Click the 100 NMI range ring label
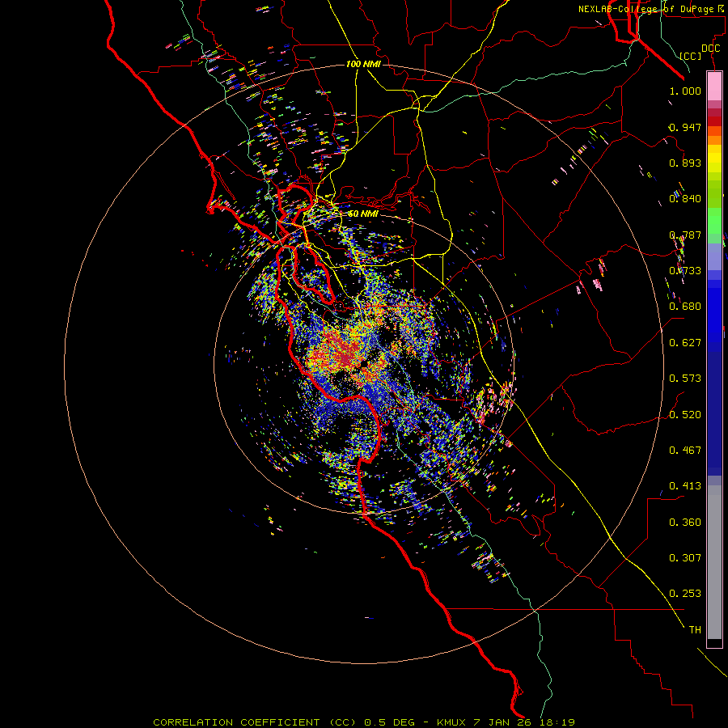 (x=363, y=64)
